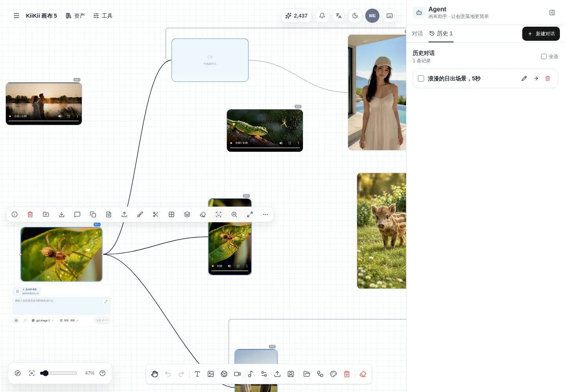Viewport: 565px width, 392px height.
Task: Adjust the canvas zoom slider
Action: pyautogui.click(x=58, y=373)
